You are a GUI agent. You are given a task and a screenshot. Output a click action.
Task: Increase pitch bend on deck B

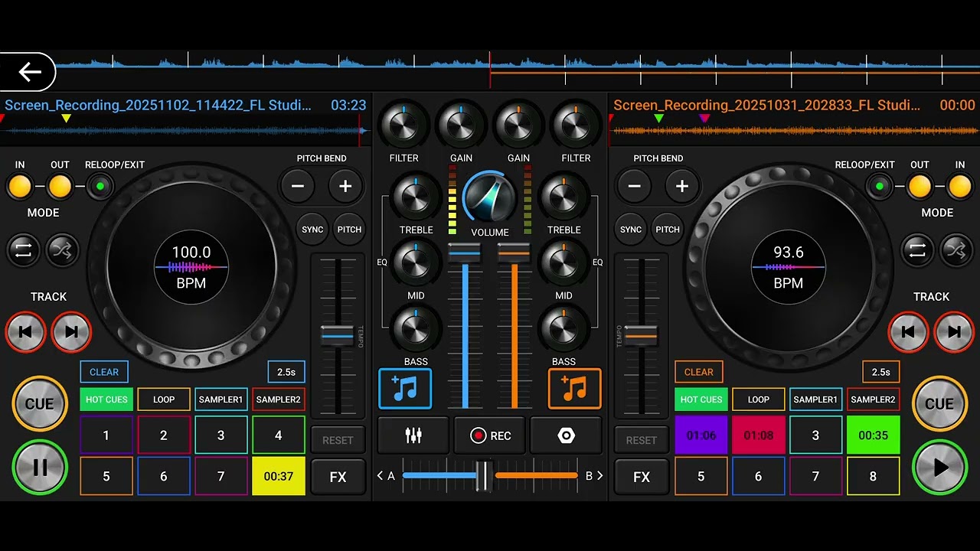click(x=681, y=186)
